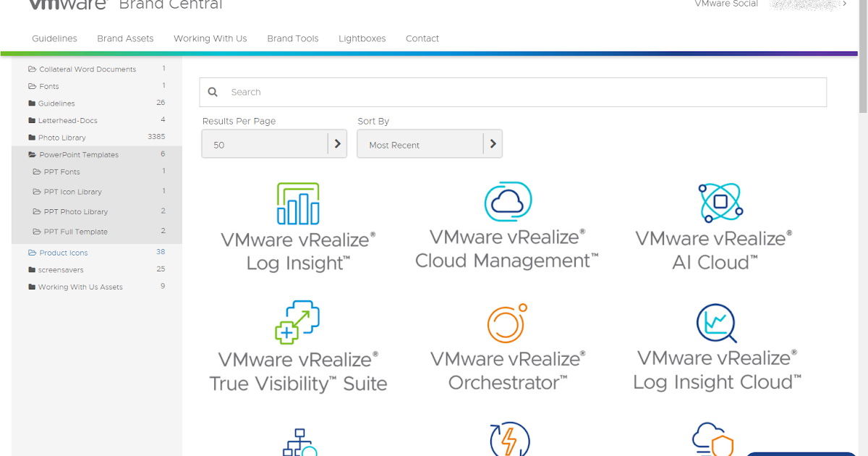The width and height of the screenshot is (868, 456).
Task: Open VMware vRealize Cloud Management title
Action: point(507,249)
